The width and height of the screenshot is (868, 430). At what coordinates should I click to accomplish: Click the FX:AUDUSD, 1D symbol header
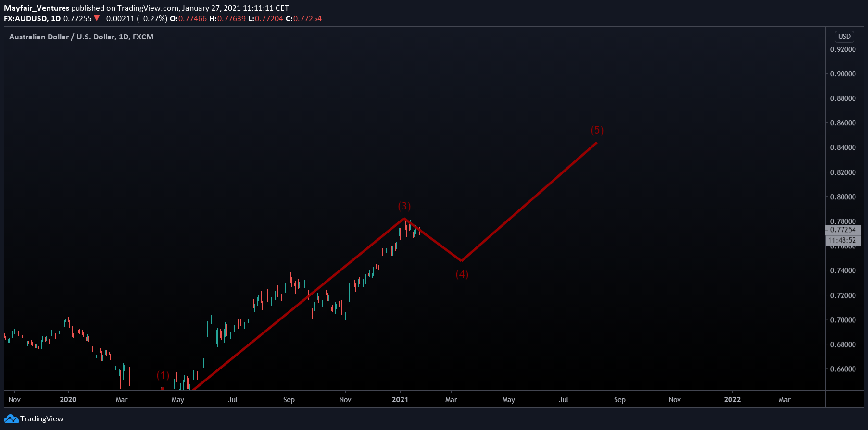pos(32,19)
